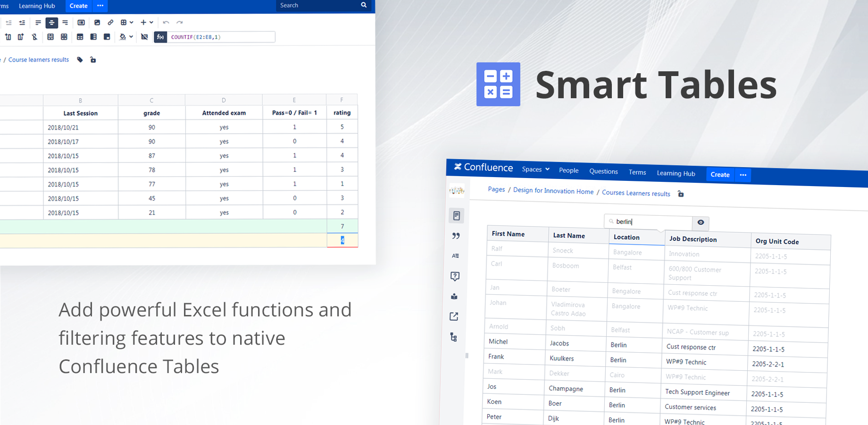Click the Pages sidebar icon
The image size is (868, 425).
[x=456, y=216]
